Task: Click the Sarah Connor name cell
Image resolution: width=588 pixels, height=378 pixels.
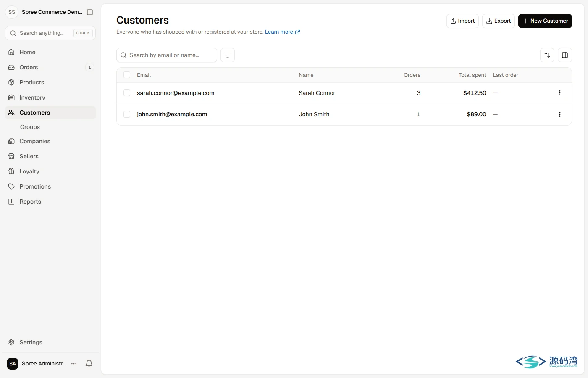Action: [317, 93]
